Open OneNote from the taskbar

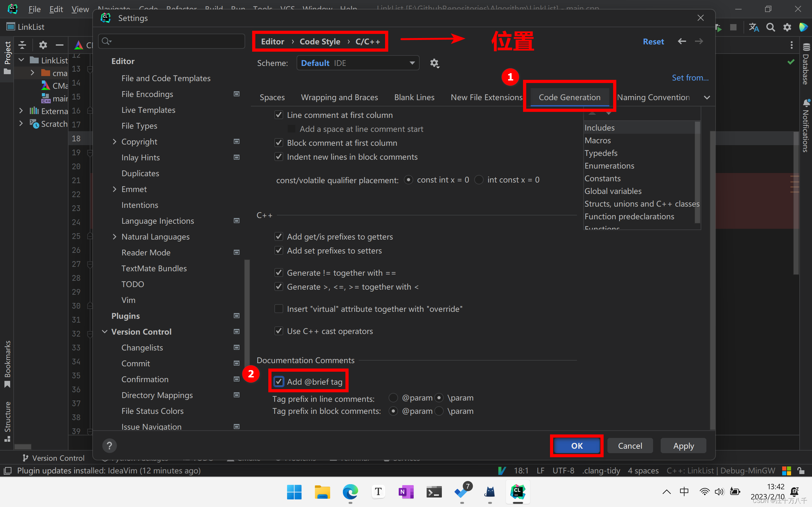click(406, 492)
